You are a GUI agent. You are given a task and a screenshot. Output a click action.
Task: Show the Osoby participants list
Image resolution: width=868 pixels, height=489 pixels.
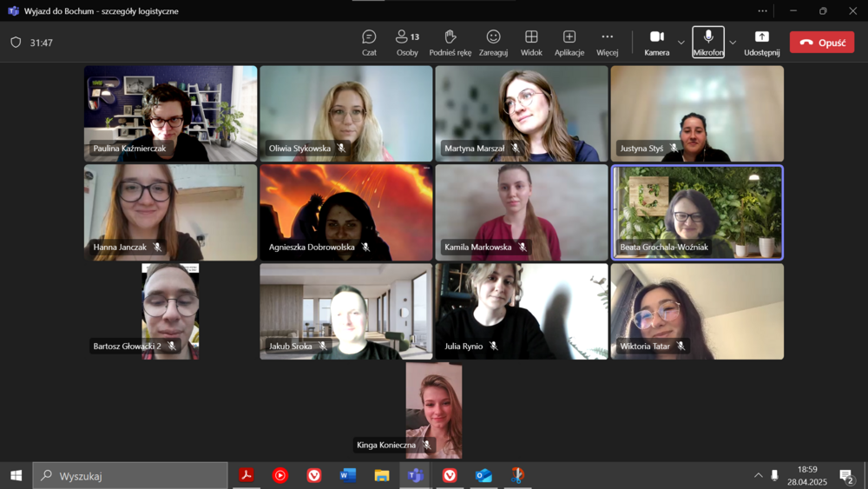pyautogui.click(x=406, y=42)
